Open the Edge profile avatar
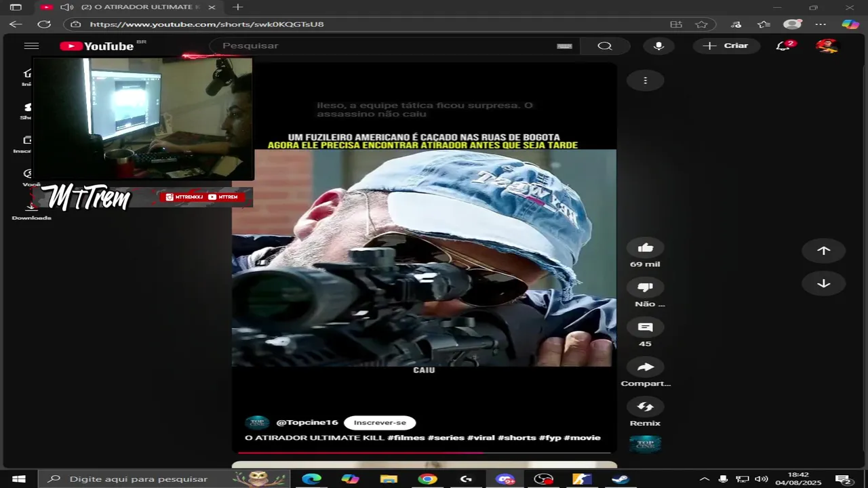Screen dimensions: 868x488 tap(792, 24)
